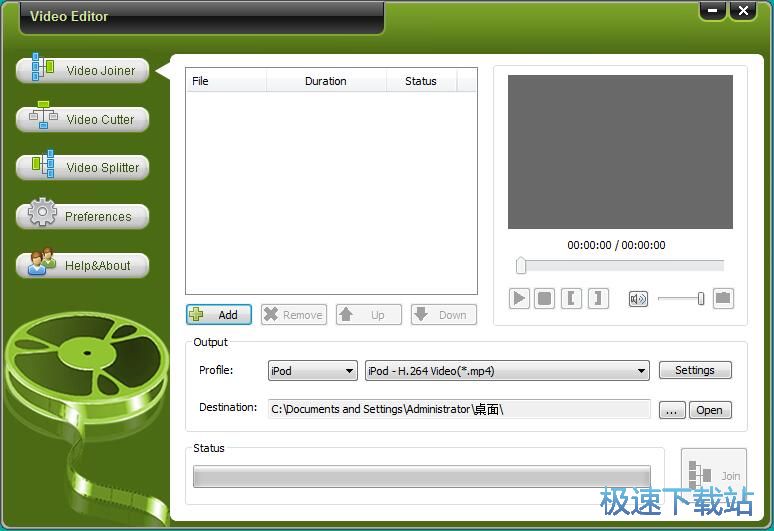This screenshot has height=531, width=774.
Task: Move the selected file Down
Action: (444, 314)
